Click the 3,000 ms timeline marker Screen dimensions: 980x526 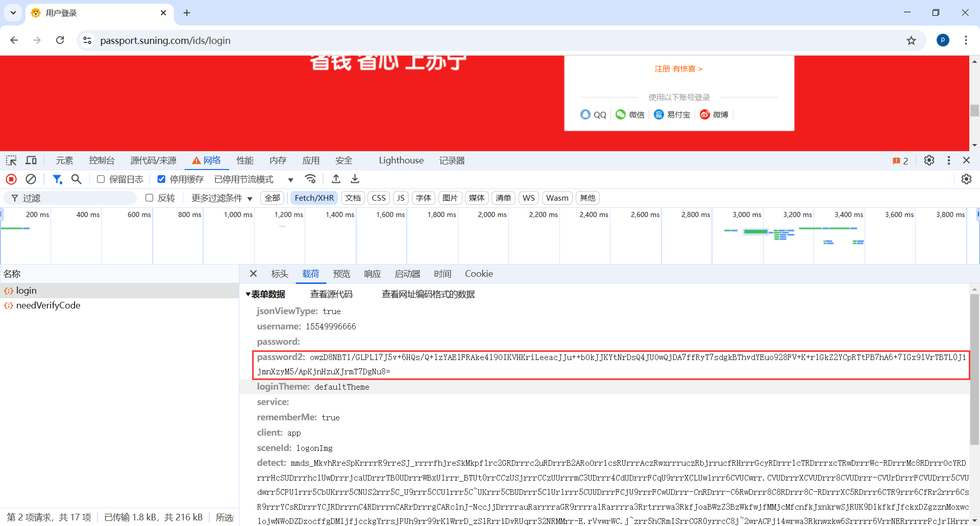tap(747, 214)
